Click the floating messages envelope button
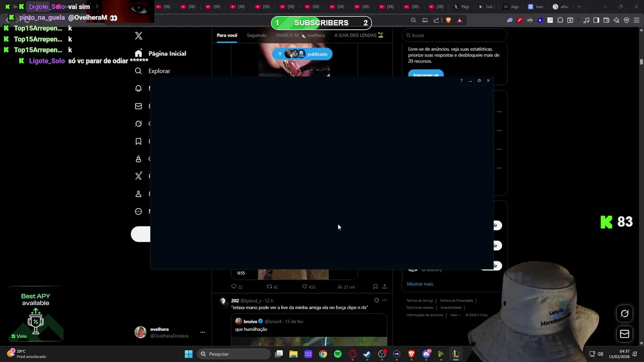This screenshot has width=644, height=362. point(625,334)
